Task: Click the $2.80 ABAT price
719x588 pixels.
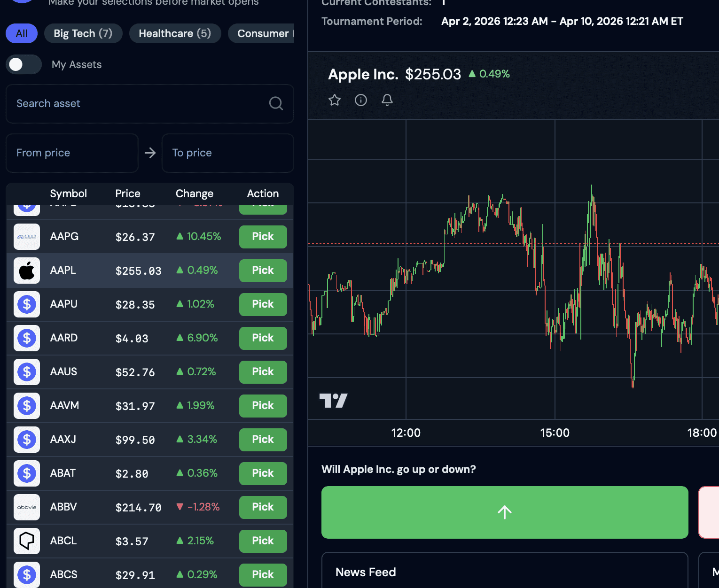Action: tap(132, 474)
